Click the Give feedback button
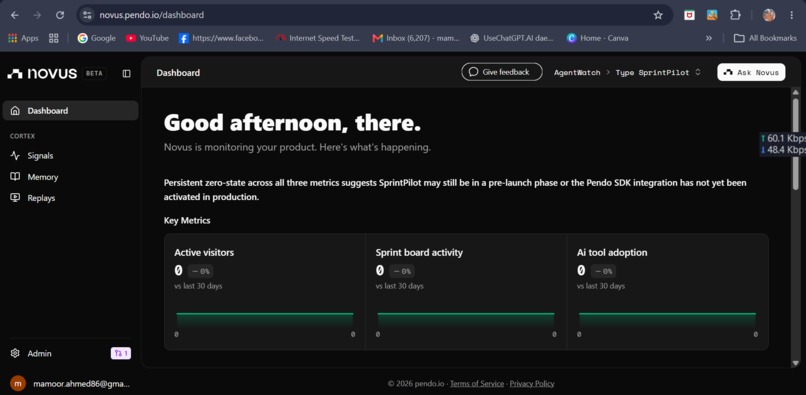806x395 pixels. pyautogui.click(x=502, y=72)
